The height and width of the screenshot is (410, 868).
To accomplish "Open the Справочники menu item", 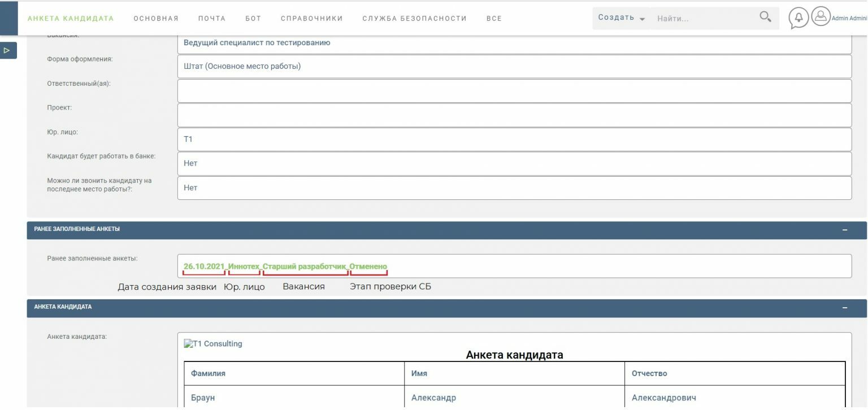I will pyautogui.click(x=312, y=19).
